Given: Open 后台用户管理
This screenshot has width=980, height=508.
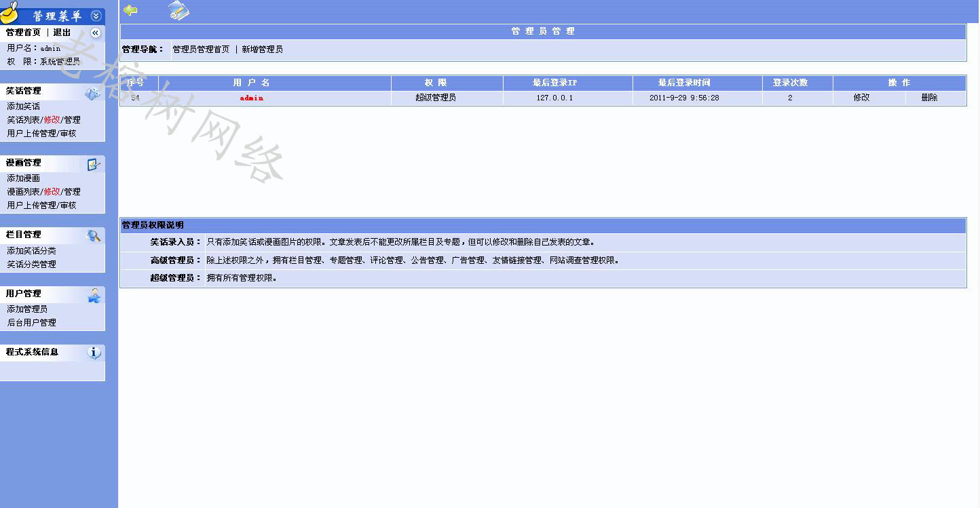Looking at the screenshot, I should 32,323.
